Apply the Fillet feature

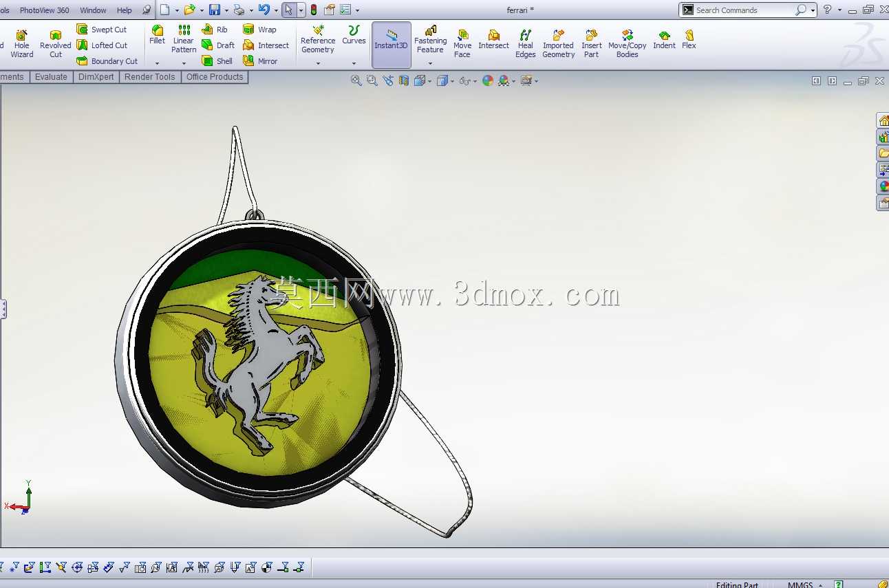coord(158,35)
